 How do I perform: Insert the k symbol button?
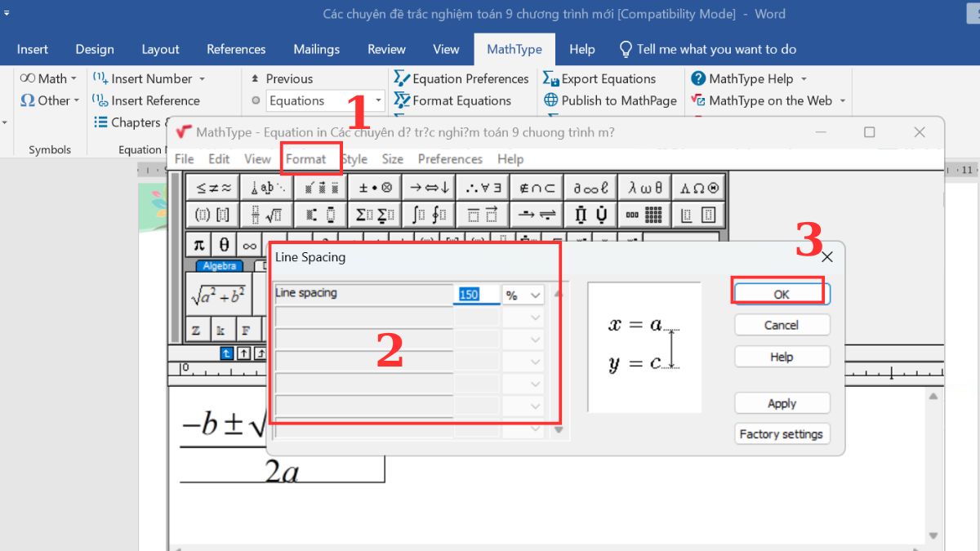click(221, 331)
